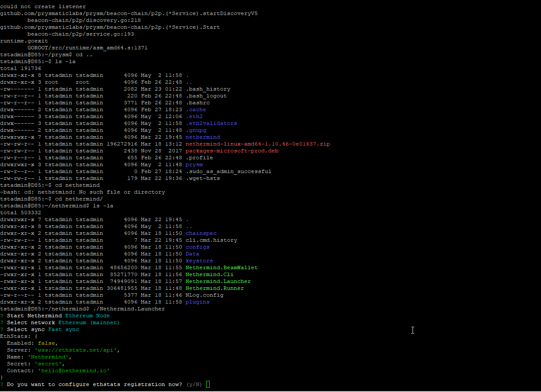The width and height of the screenshot is (541, 392).
Task: Click the Enabled: false line
Action: tap(33, 343)
